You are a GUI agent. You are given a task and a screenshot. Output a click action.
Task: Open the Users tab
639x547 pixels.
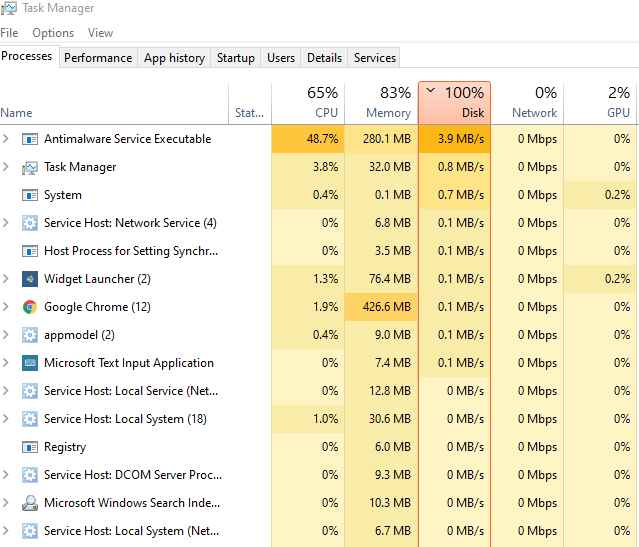(x=281, y=58)
